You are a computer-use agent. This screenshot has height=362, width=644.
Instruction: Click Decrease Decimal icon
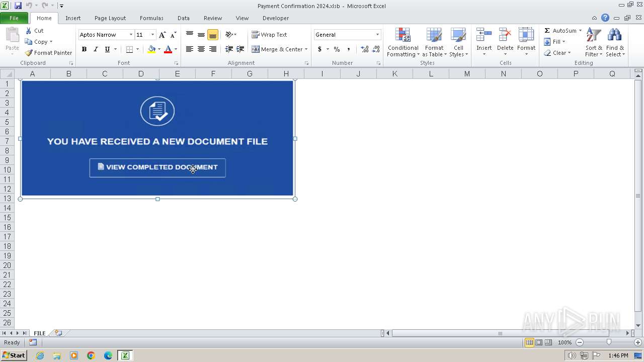click(376, 49)
